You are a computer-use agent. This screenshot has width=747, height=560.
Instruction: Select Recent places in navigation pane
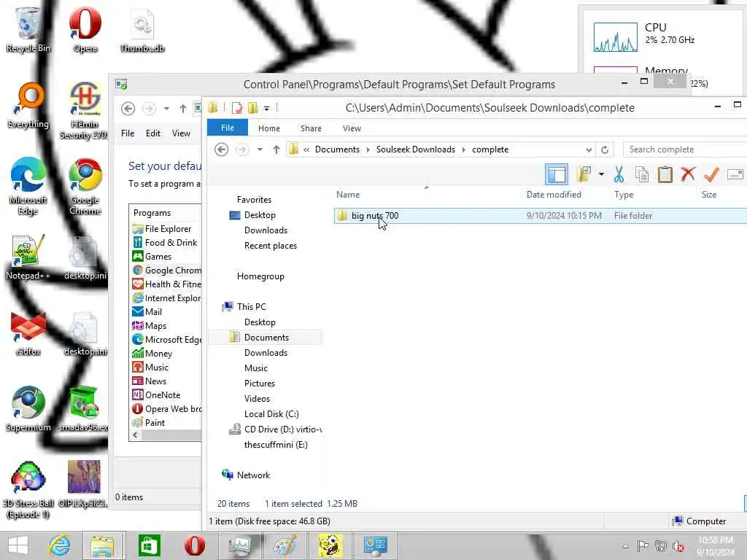[271, 245]
